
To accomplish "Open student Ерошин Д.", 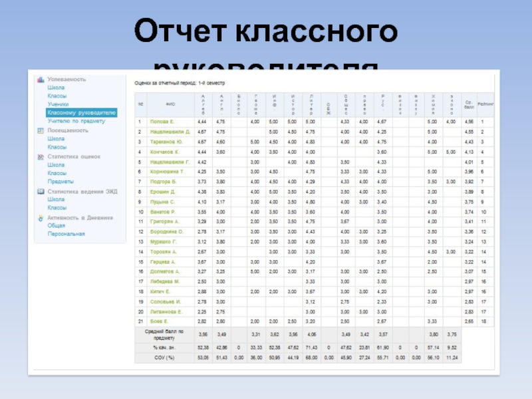I will point(162,192).
